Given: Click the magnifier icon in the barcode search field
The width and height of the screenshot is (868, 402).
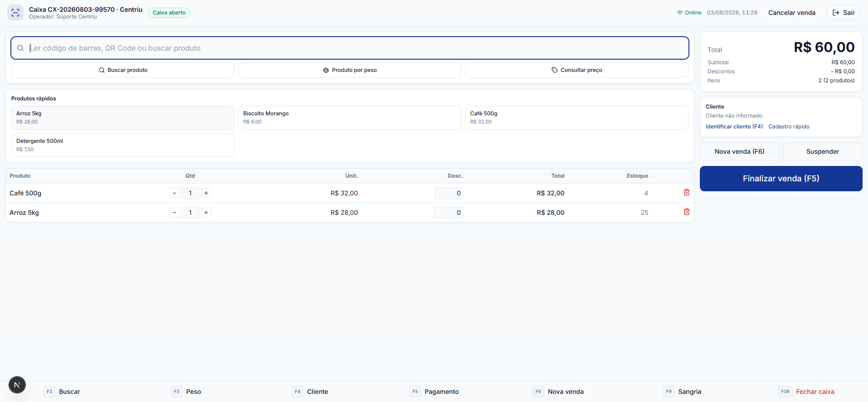Looking at the screenshot, I should tap(20, 48).
